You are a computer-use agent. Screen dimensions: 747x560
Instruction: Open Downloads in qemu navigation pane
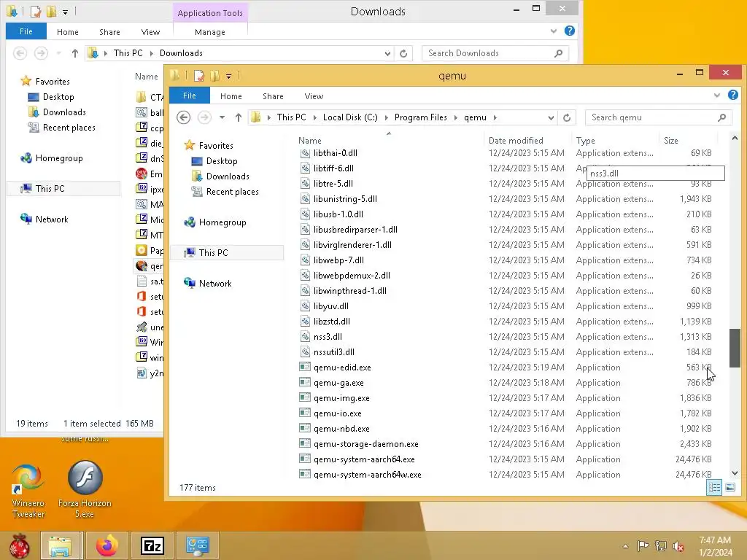click(228, 176)
